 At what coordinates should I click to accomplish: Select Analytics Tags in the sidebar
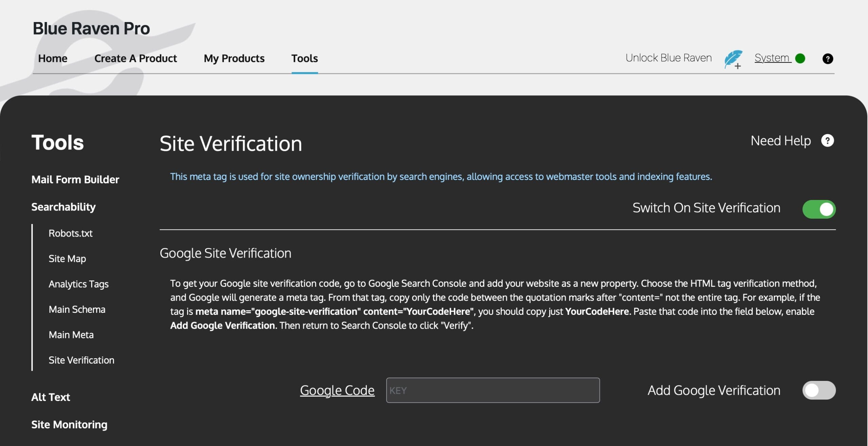(78, 284)
